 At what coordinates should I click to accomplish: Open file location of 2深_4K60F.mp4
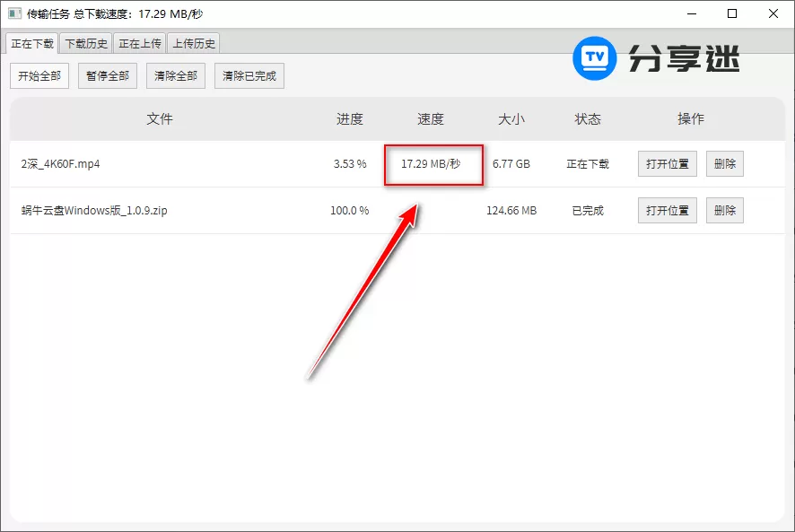pyautogui.click(x=667, y=163)
